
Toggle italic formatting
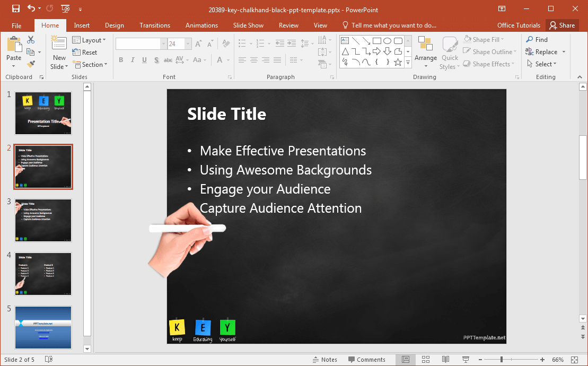tap(133, 60)
